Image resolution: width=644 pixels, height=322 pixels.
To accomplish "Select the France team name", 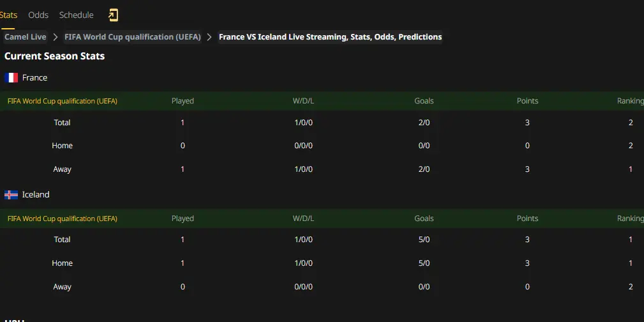I will (x=35, y=78).
